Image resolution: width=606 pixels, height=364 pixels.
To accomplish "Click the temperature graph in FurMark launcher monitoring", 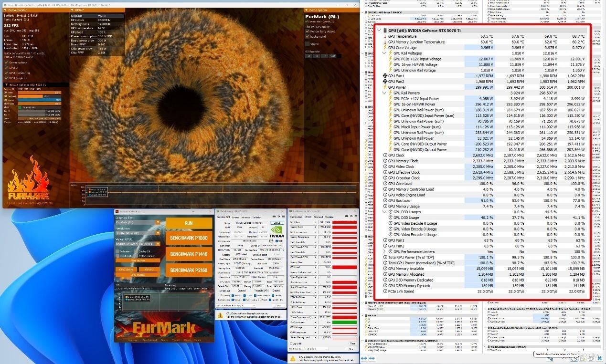I will click(x=166, y=302).
